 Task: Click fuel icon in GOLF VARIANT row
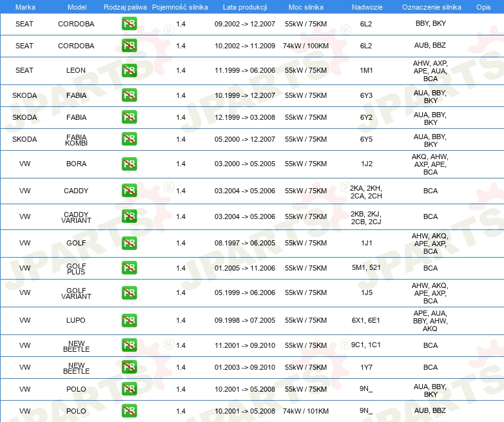(129, 293)
